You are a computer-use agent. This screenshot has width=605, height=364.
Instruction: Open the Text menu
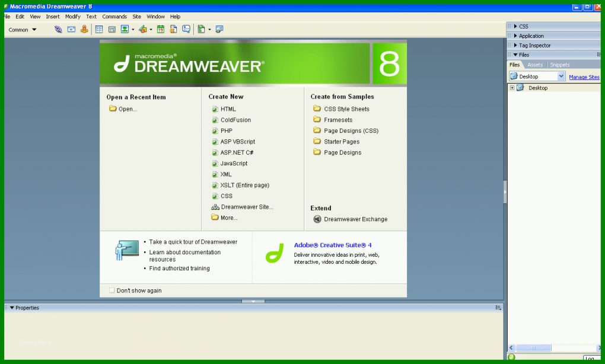coord(91,17)
